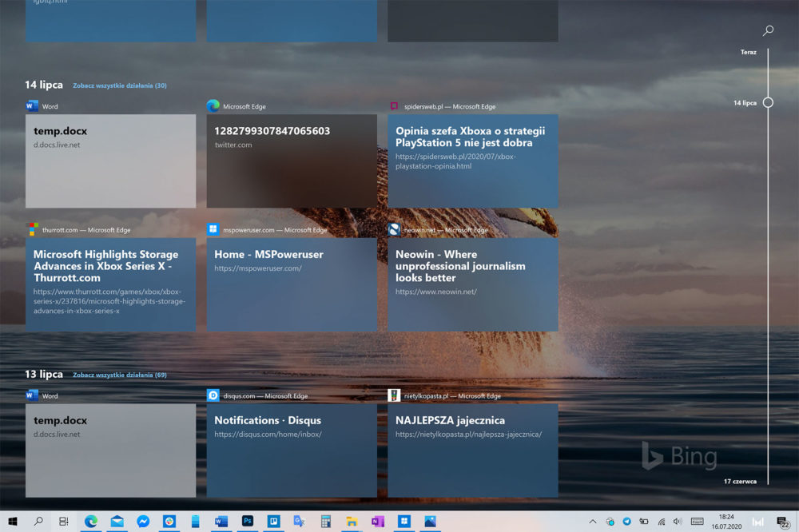The width and height of the screenshot is (799, 532).
Task: Click the '14 lipca' date heading
Action: [x=44, y=85]
